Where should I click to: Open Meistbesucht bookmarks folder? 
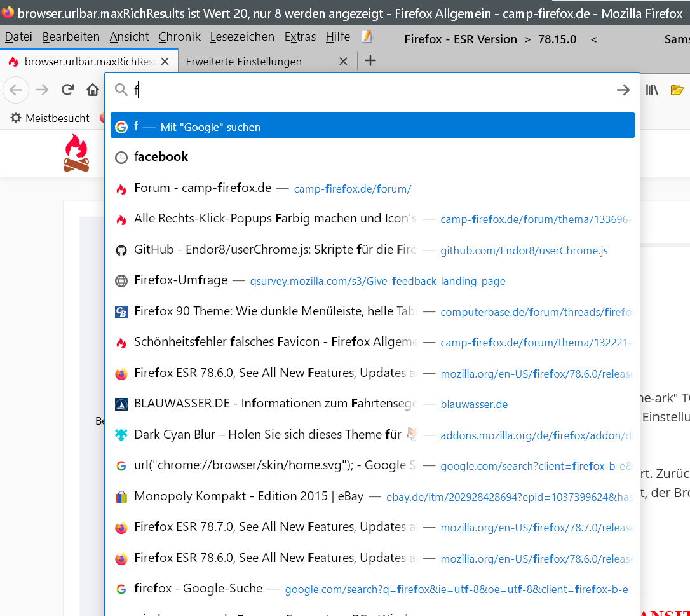pyautogui.click(x=50, y=118)
